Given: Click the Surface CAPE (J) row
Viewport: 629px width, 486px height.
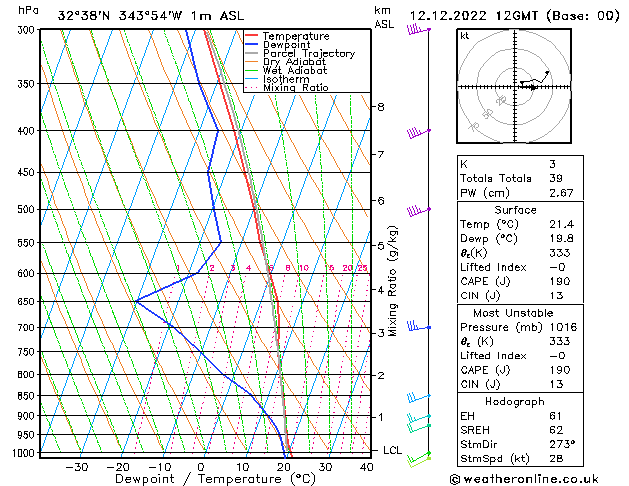Looking at the screenshot, I should point(520,281).
